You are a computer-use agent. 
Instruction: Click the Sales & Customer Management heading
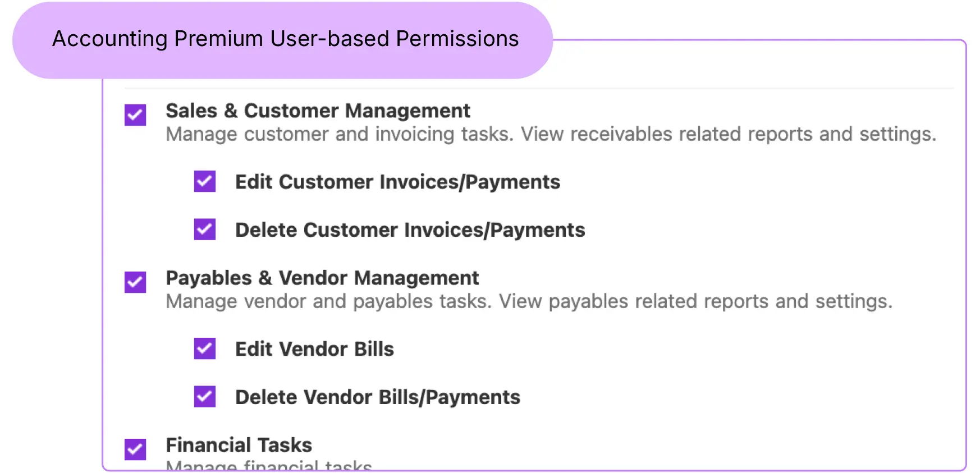tap(318, 111)
